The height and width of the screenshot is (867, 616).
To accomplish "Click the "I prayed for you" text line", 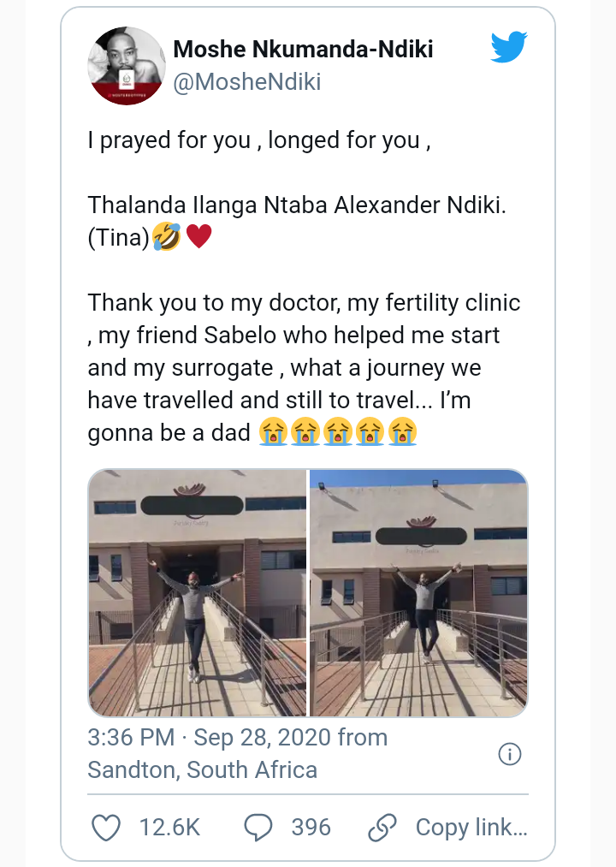I will tap(258, 140).
